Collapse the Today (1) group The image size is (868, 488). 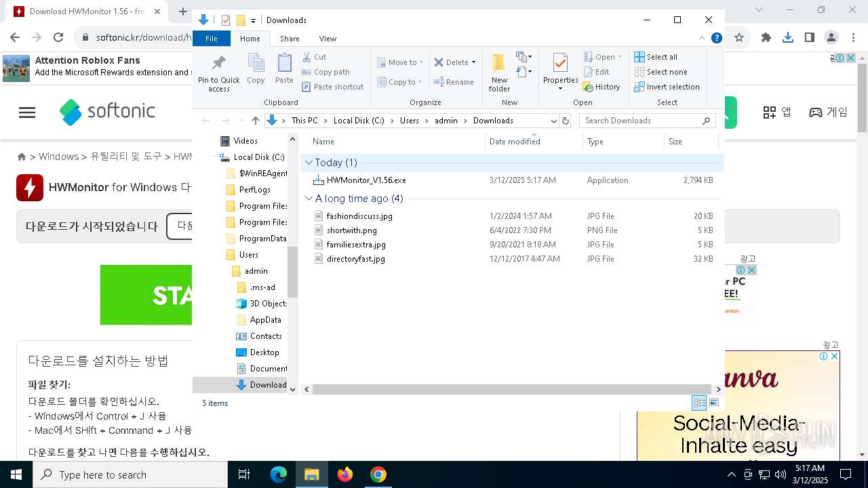(x=309, y=163)
